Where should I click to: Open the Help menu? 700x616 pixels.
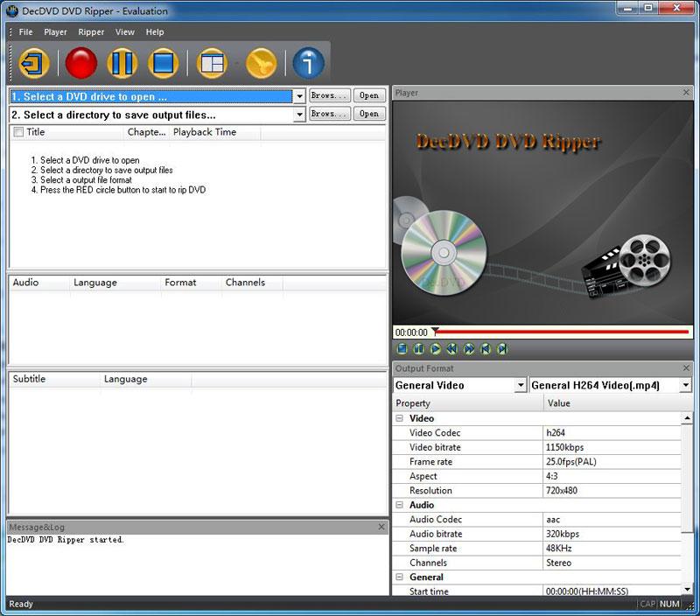pyautogui.click(x=155, y=32)
